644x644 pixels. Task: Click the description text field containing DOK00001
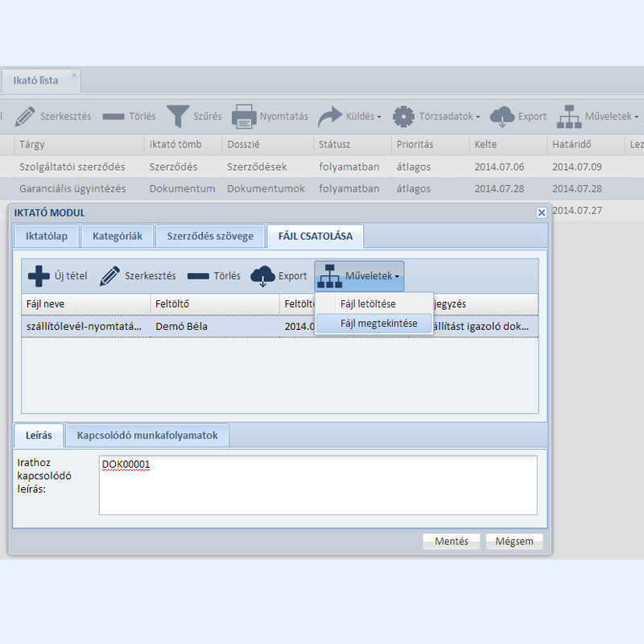coord(317,485)
